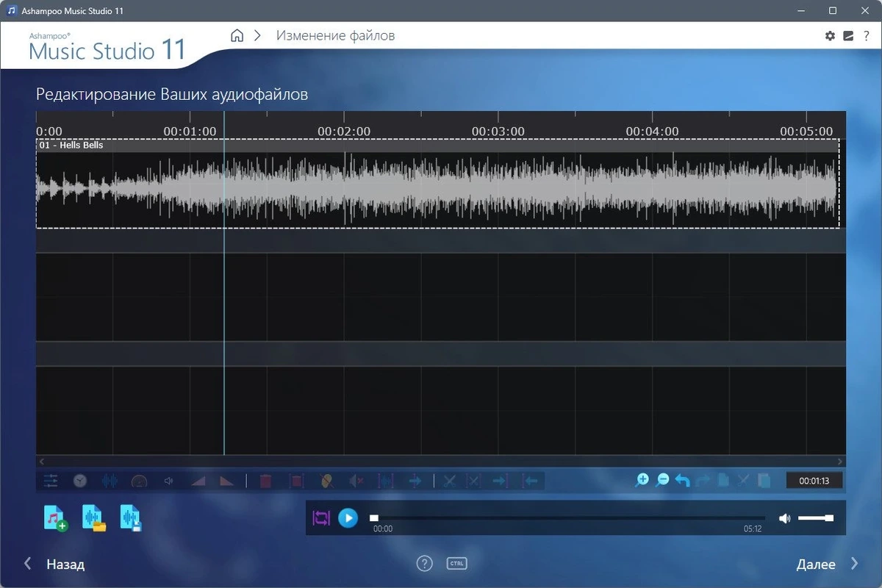Cut selection using right-side scissors
Screen dimensions: 882x588
pos(743,481)
